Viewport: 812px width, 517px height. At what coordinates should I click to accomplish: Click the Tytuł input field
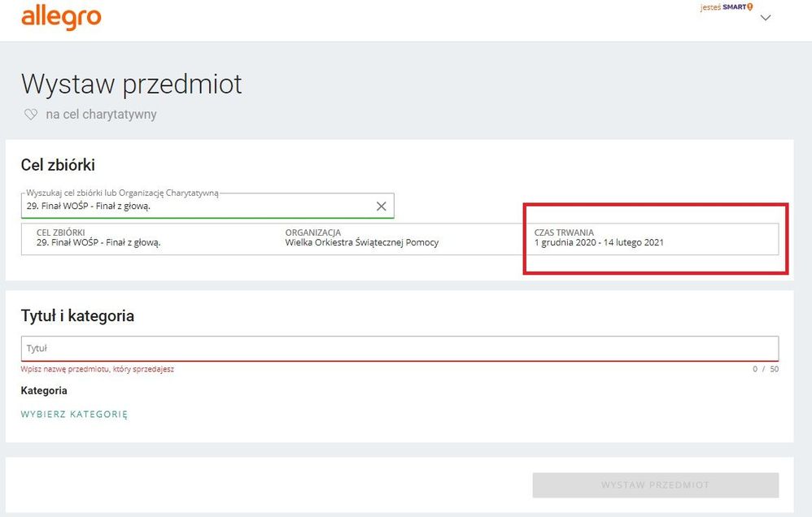tap(399, 348)
